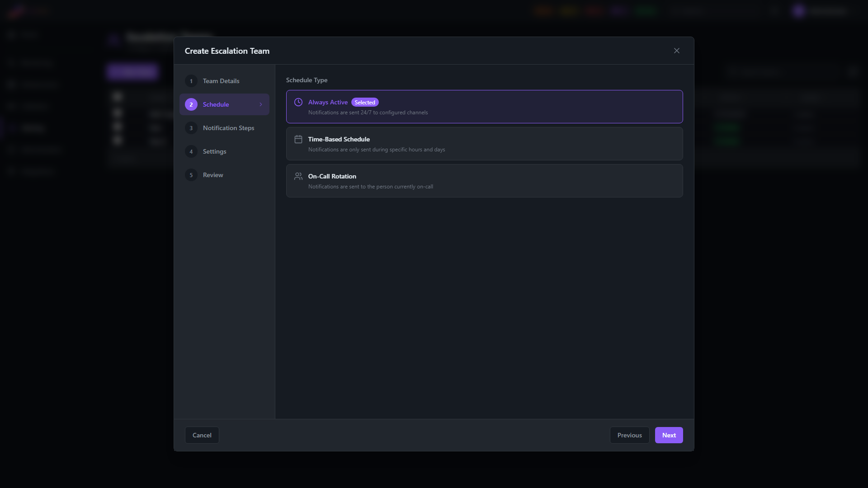Open the Schedule step
Screen dimensions: 868x488
tap(224, 104)
